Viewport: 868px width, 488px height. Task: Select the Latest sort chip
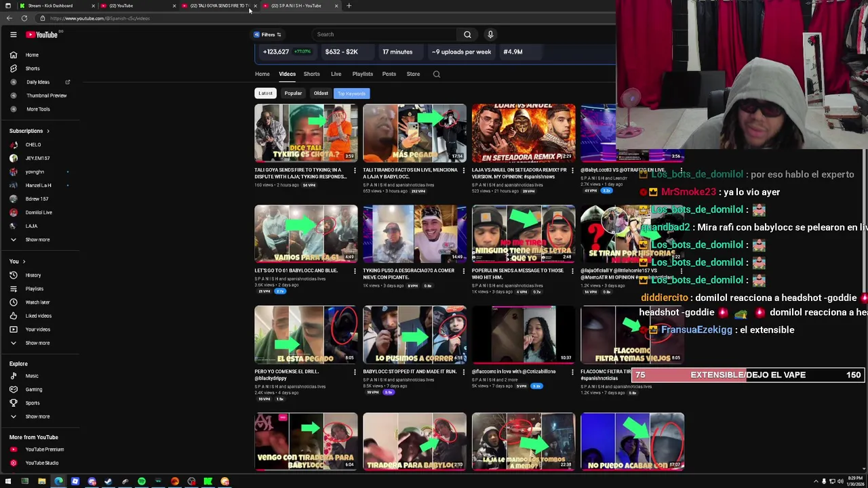tap(265, 94)
